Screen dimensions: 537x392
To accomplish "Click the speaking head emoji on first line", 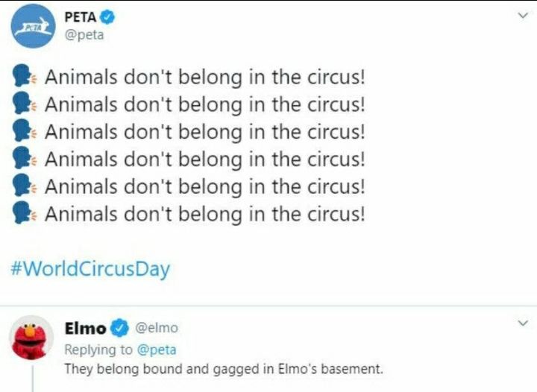I will pos(25,77).
